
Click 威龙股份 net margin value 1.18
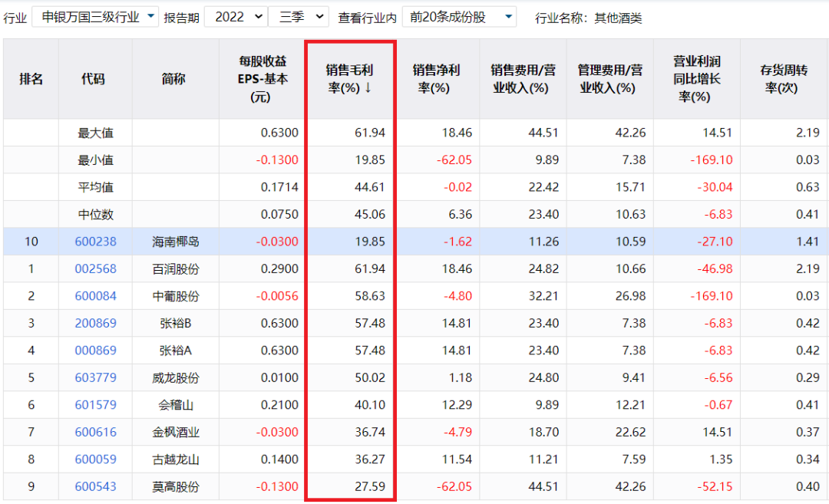460,377
